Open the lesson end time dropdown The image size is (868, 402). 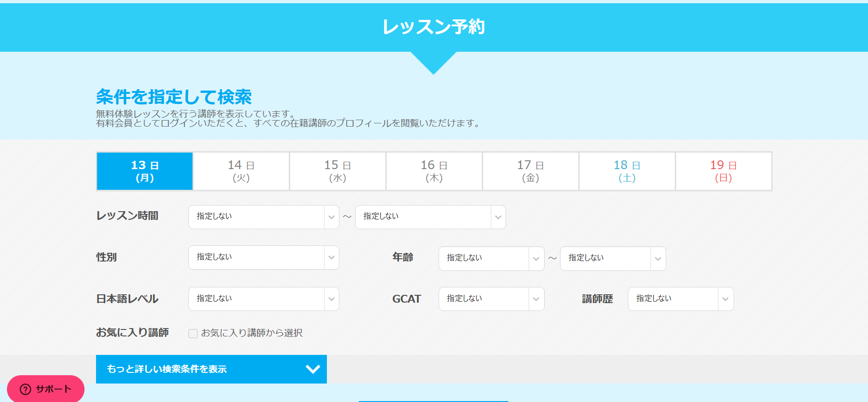click(x=430, y=217)
